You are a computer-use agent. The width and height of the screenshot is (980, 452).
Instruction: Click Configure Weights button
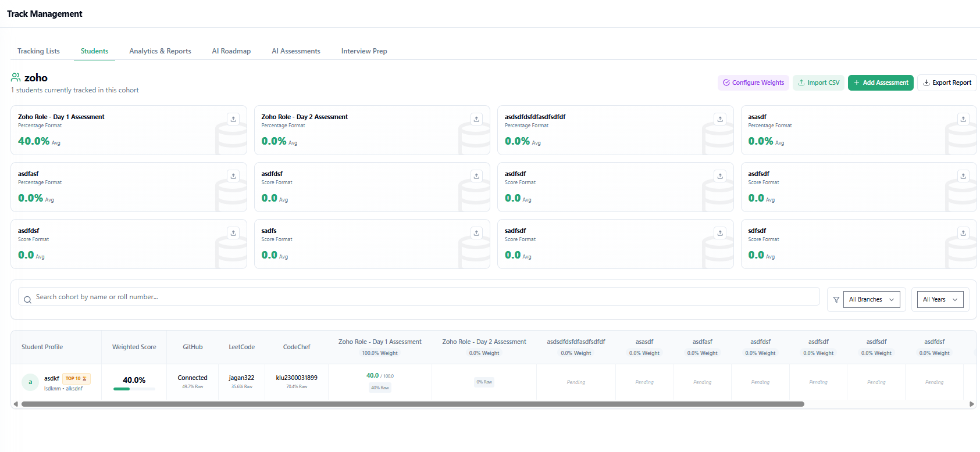pos(753,82)
